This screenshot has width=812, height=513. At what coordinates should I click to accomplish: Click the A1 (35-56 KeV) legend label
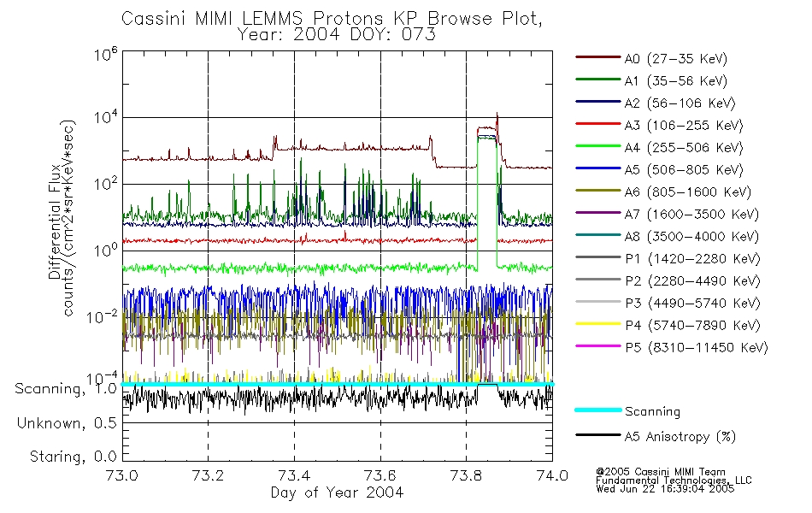675,81
